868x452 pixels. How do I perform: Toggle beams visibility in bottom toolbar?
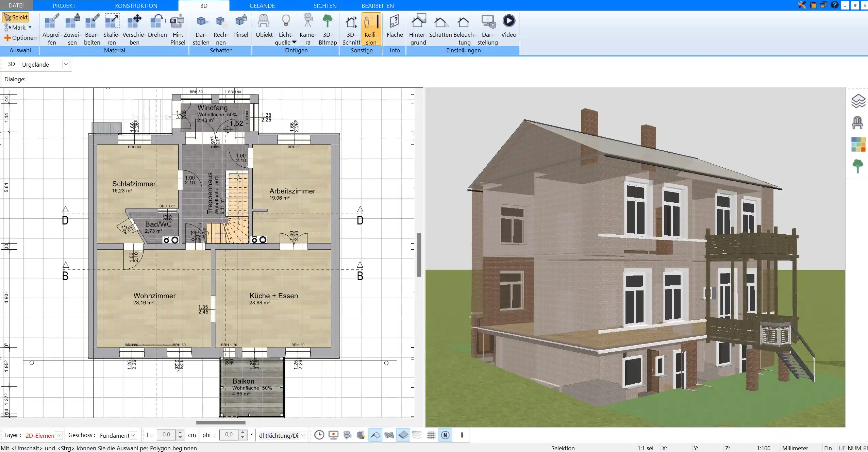coord(389,435)
